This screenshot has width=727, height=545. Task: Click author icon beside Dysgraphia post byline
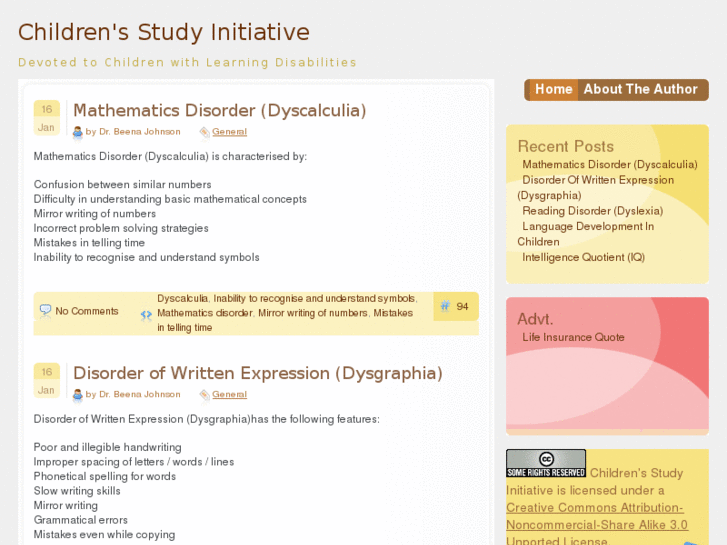(x=77, y=395)
